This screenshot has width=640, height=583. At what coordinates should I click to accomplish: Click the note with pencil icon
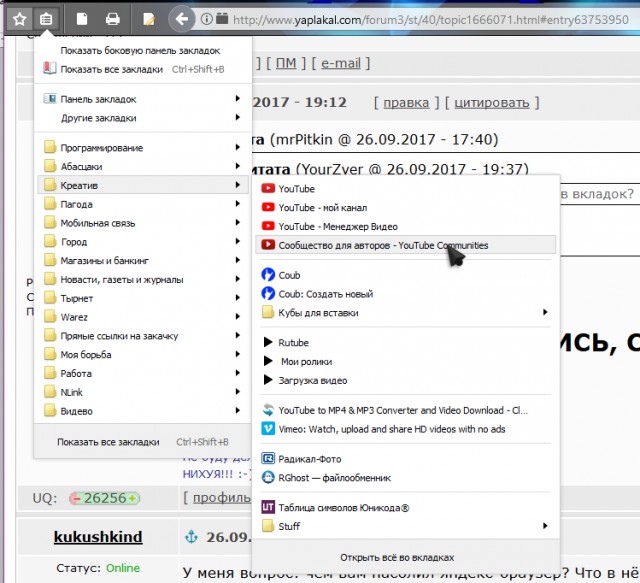149,19
